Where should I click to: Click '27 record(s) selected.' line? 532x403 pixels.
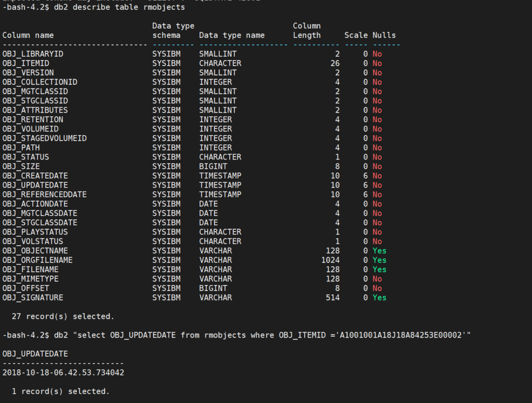(63, 316)
